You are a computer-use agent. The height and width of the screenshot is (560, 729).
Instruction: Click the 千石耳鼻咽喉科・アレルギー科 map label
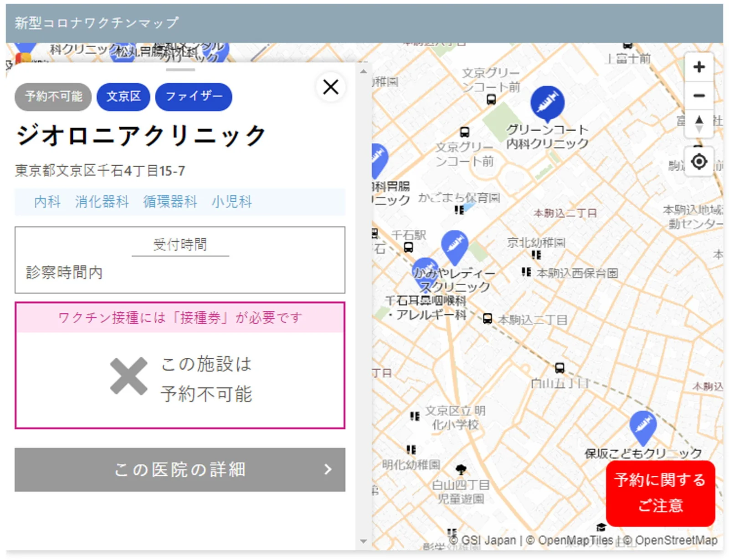click(x=426, y=308)
